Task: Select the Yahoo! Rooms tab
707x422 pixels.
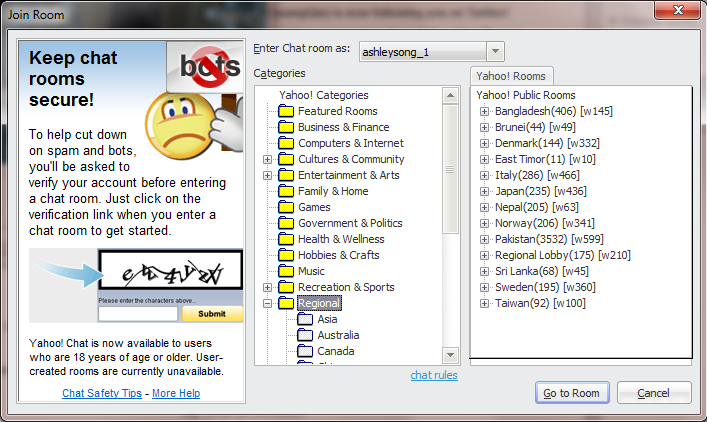Action: click(511, 76)
